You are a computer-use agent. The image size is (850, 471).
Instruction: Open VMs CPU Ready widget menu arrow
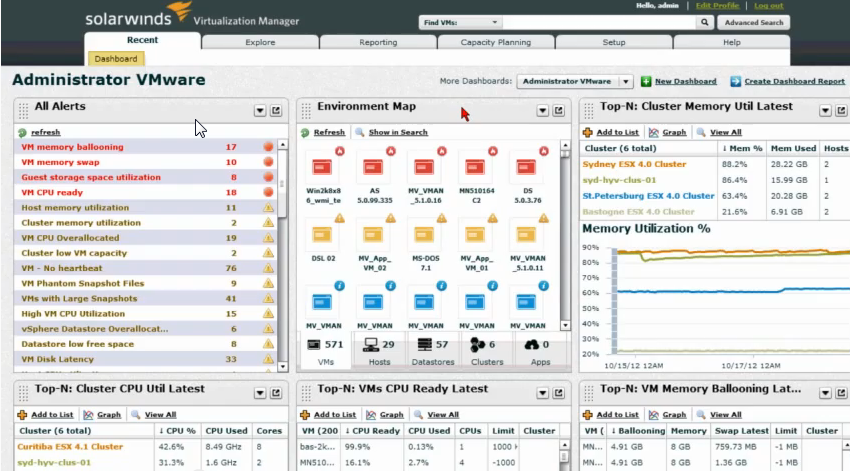(542, 393)
